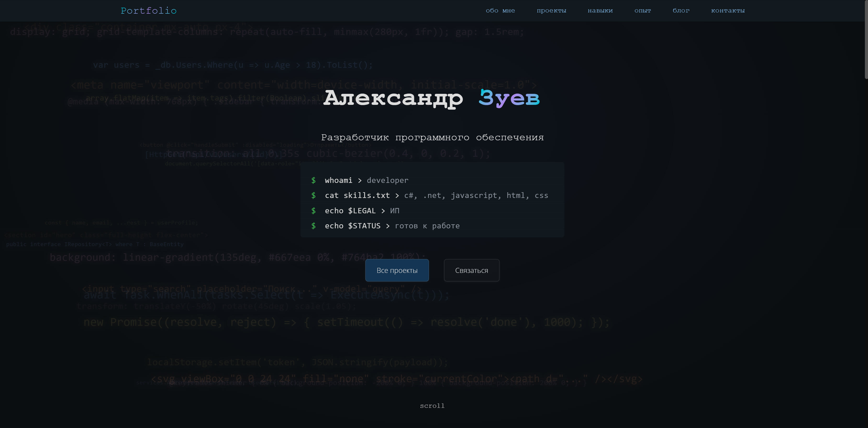Click the 'ИП' output value

[x=395, y=211]
